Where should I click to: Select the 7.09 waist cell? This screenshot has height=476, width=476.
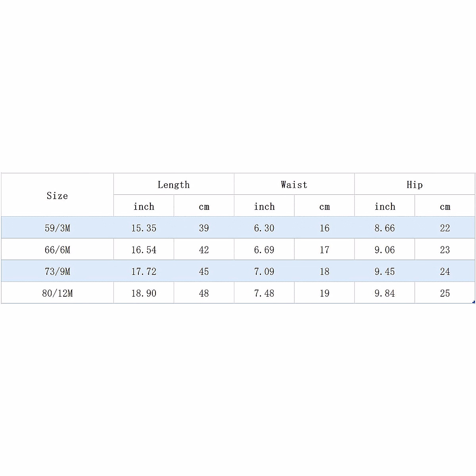click(264, 272)
